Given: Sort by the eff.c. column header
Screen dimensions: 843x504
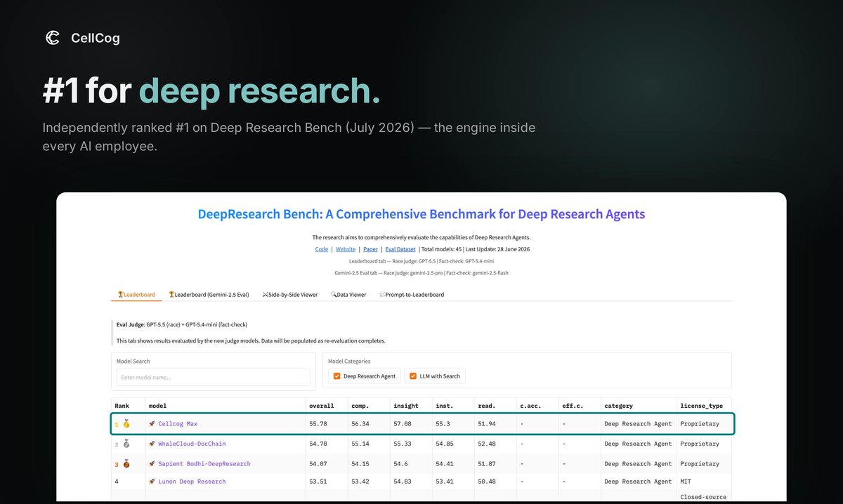Looking at the screenshot, I should click(573, 406).
